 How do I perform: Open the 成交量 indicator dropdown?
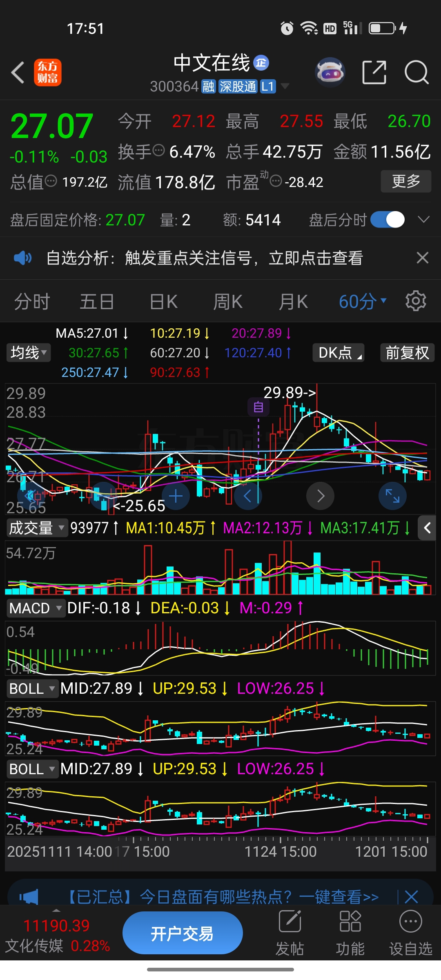(37, 528)
